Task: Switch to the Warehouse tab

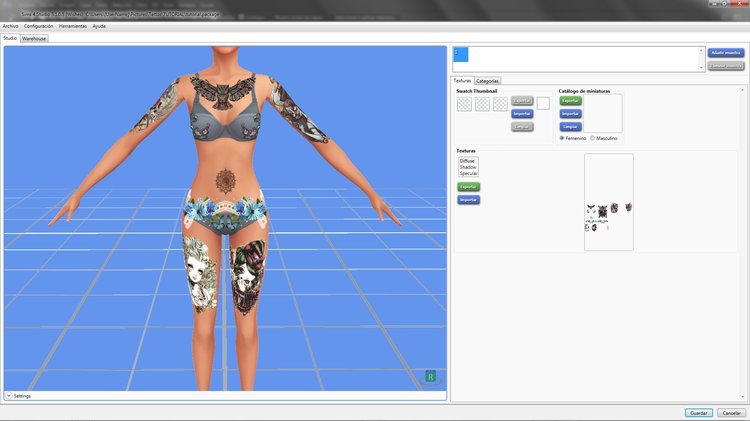Action: coord(34,38)
